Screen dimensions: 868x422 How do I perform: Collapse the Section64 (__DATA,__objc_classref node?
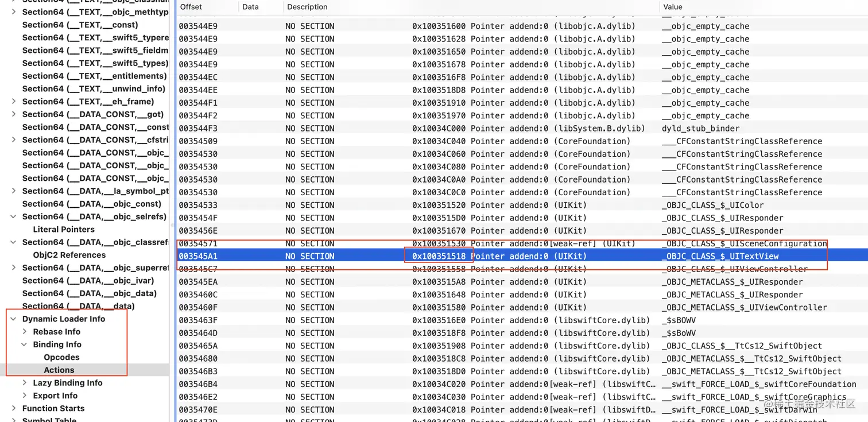13,242
